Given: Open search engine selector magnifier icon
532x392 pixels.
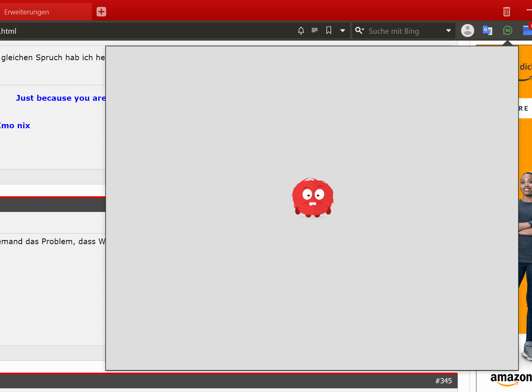Looking at the screenshot, I should tap(359, 31).
